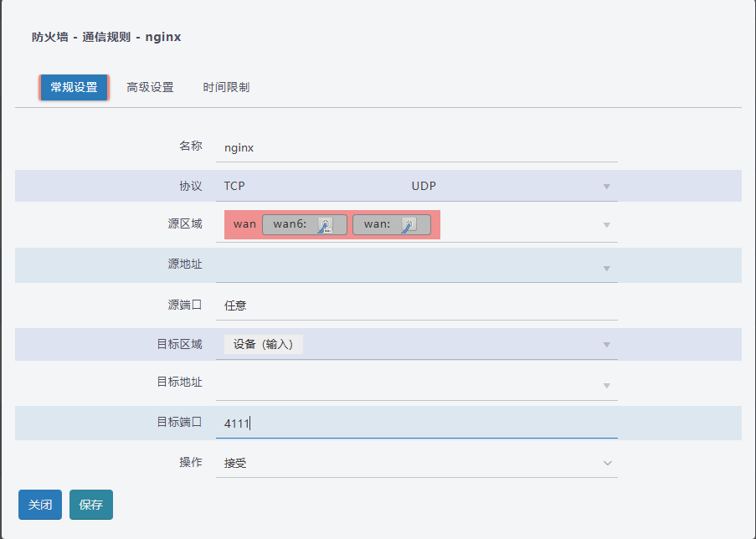The image size is (756, 539).
Task: Expand the 协议 dropdown arrow
Action: (606, 187)
